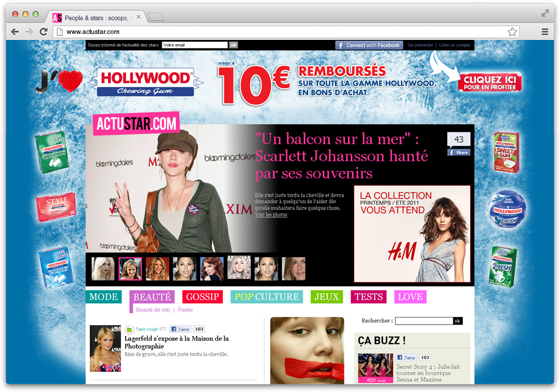Open the MODE menu section
560x392 pixels.
104,297
